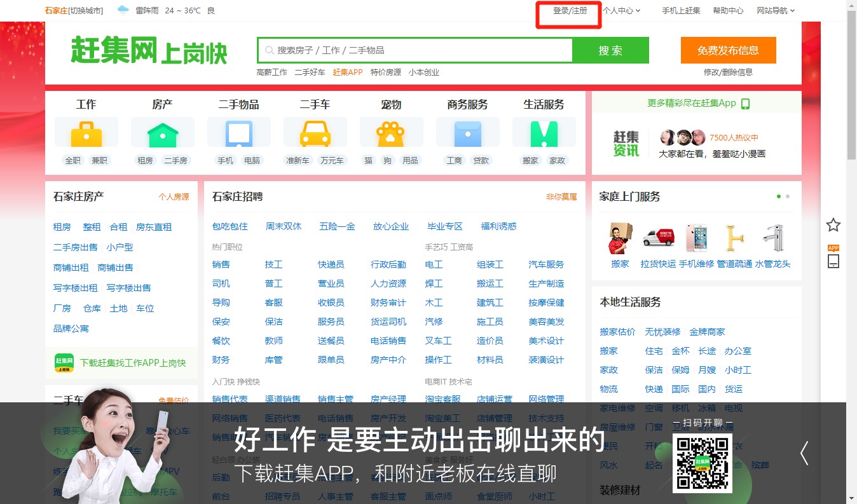The width and height of the screenshot is (857, 504).
Task: Click the 兼职 tag under 工作
Action: coord(99,161)
